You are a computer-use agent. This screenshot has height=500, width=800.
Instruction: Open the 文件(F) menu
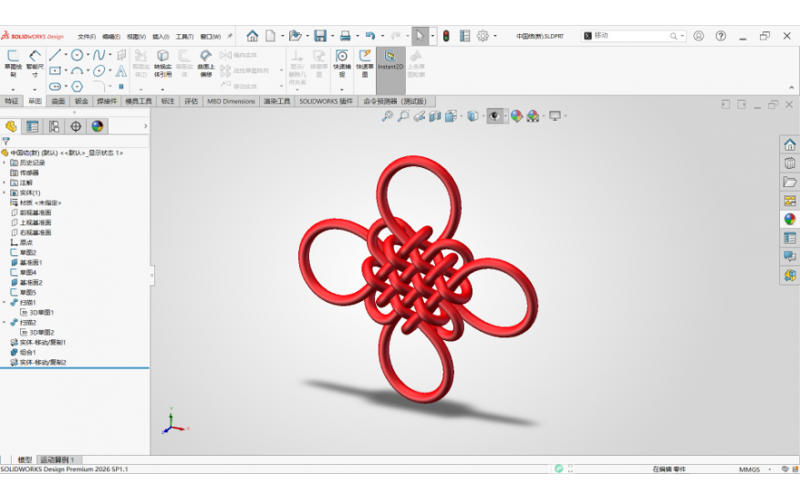click(87, 36)
